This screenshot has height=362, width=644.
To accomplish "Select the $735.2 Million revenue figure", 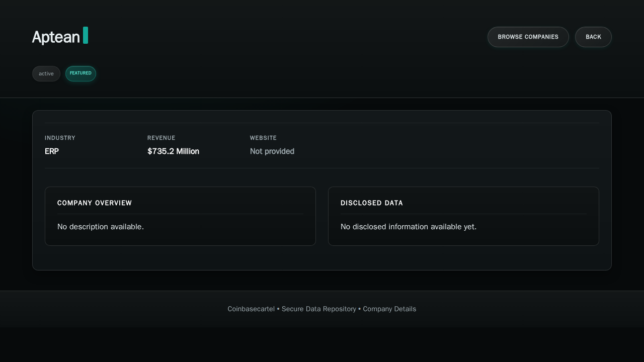I will pyautogui.click(x=173, y=151).
